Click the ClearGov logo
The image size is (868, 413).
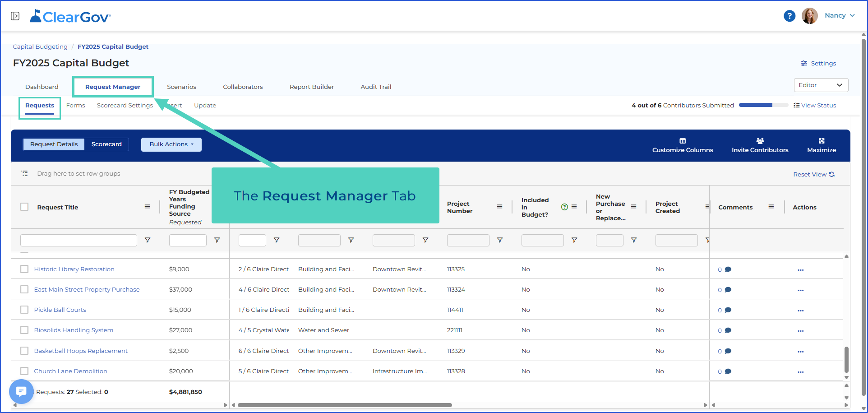pos(70,16)
